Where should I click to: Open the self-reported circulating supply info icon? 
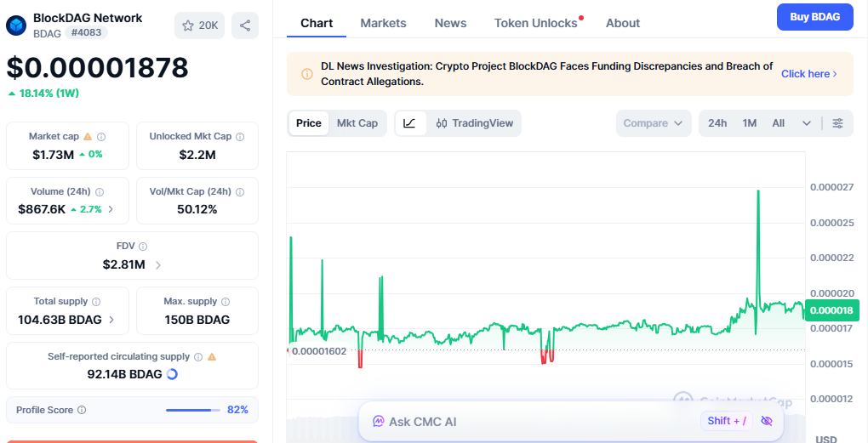click(x=198, y=357)
